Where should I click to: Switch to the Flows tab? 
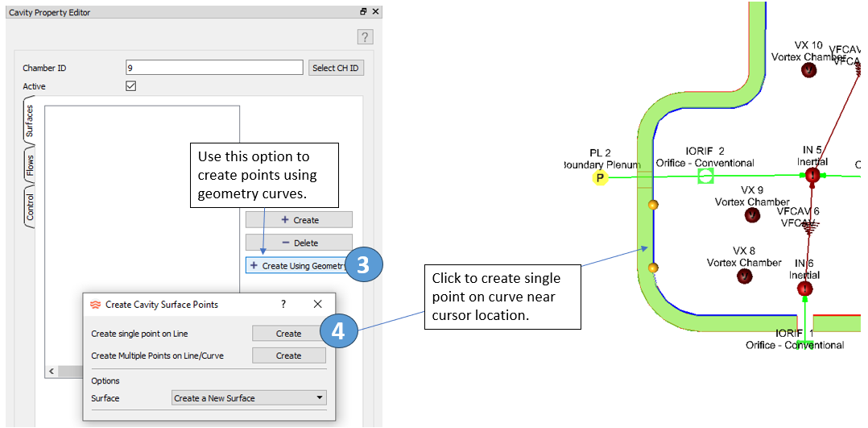30,165
